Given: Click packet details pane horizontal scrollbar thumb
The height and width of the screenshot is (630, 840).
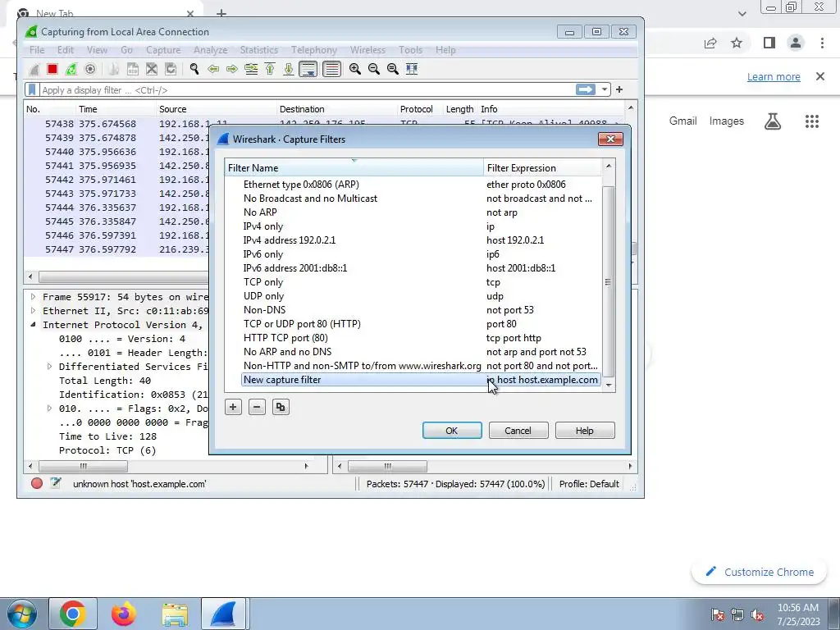Looking at the screenshot, I should click(83, 466).
